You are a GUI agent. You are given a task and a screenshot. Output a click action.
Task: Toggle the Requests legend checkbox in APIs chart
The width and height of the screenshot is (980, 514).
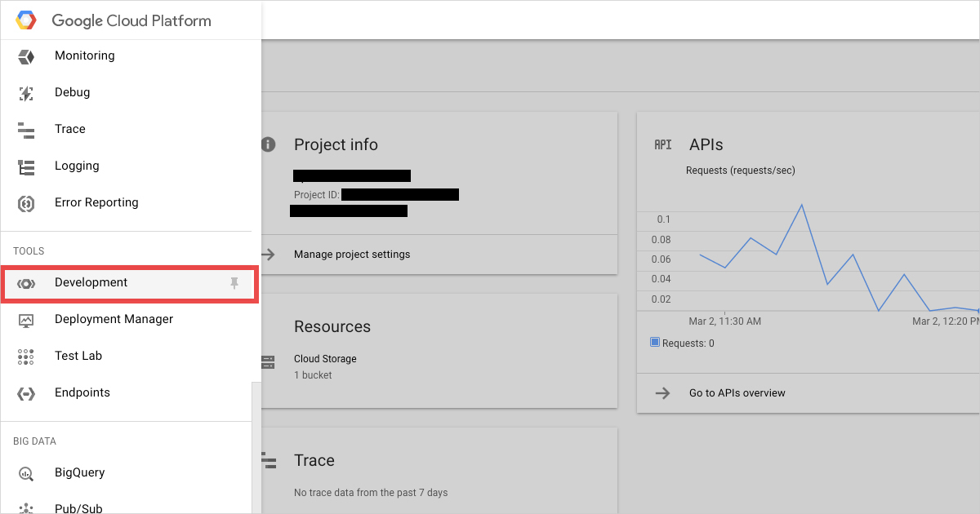coord(655,343)
